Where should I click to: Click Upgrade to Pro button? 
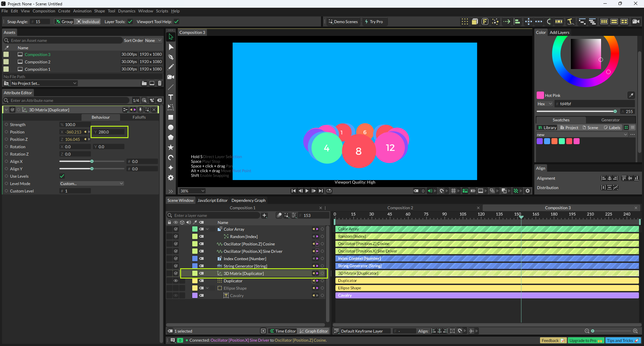(x=586, y=341)
